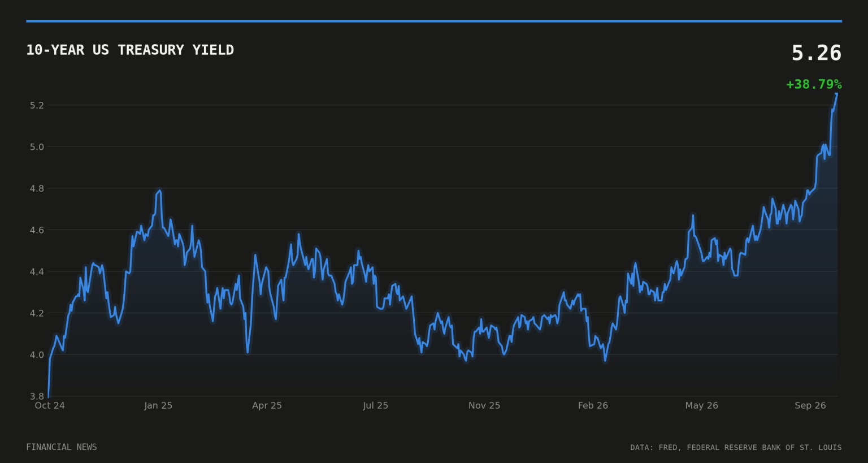Click the 4.6 y-axis label
Screen dimensions: 868x463
[37, 230]
